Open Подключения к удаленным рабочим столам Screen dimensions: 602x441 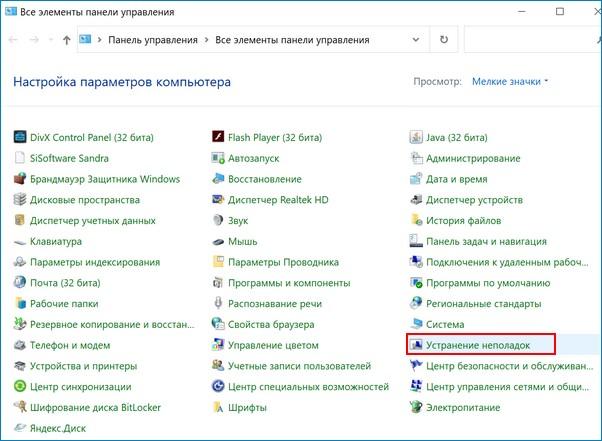pos(507,262)
